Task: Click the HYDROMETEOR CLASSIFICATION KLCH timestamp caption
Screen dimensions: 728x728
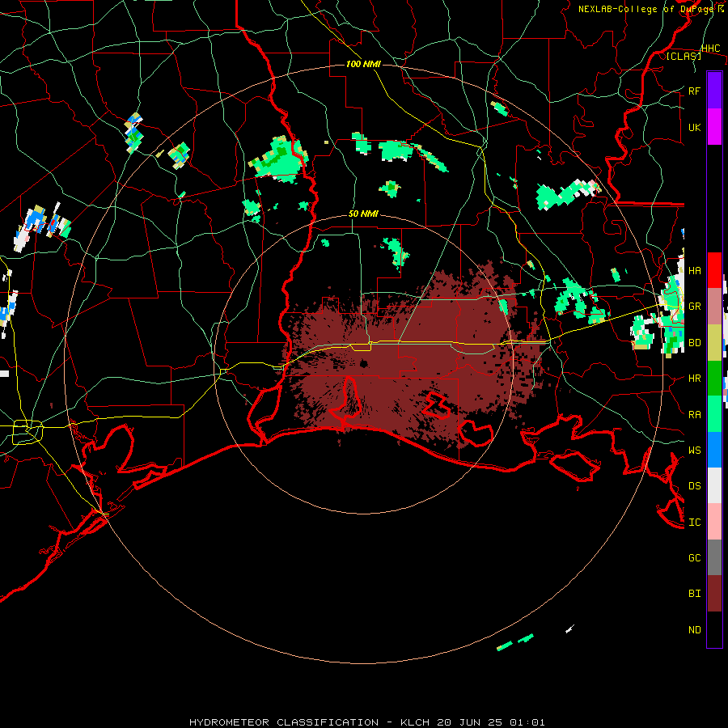Action: pyautogui.click(x=366, y=722)
